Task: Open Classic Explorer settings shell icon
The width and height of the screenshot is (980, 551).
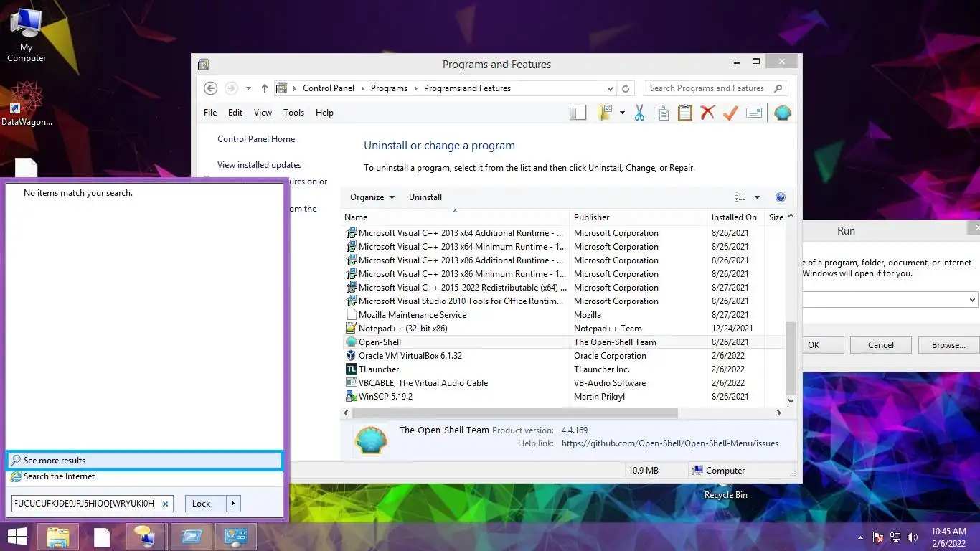Action: point(783,113)
